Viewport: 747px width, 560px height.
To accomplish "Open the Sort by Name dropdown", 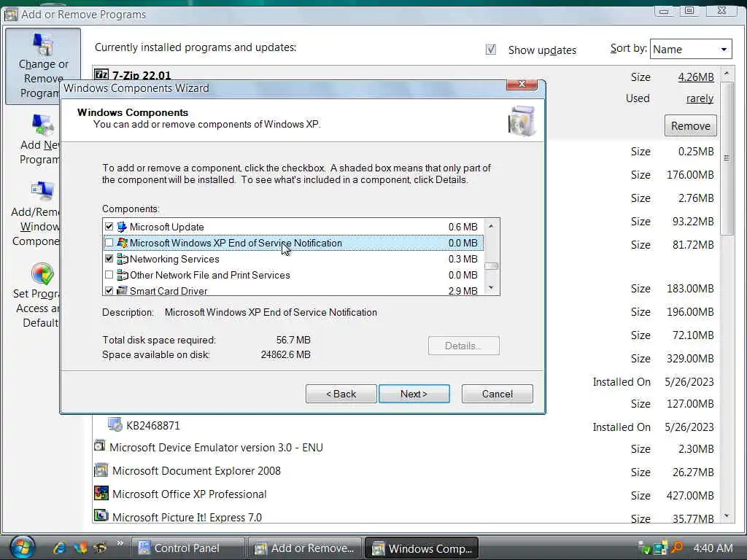I will [691, 49].
